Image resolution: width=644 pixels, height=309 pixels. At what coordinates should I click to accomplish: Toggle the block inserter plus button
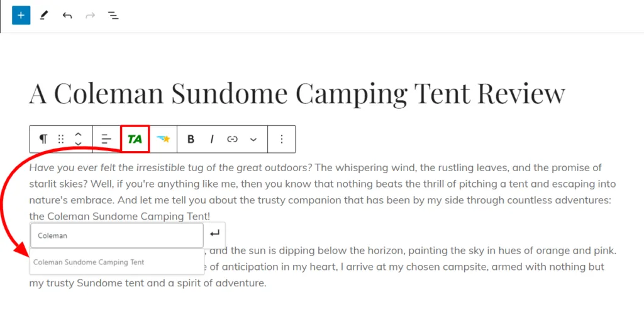point(21,15)
